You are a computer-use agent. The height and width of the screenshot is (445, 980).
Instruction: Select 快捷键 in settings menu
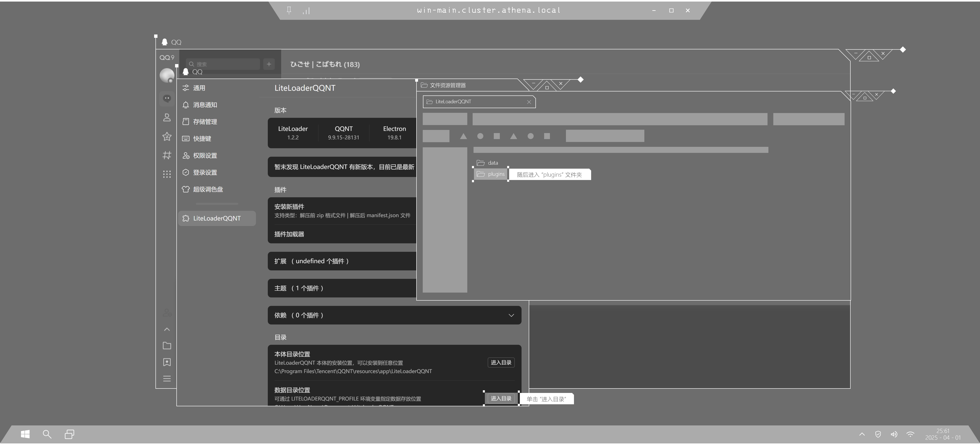coord(217,139)
